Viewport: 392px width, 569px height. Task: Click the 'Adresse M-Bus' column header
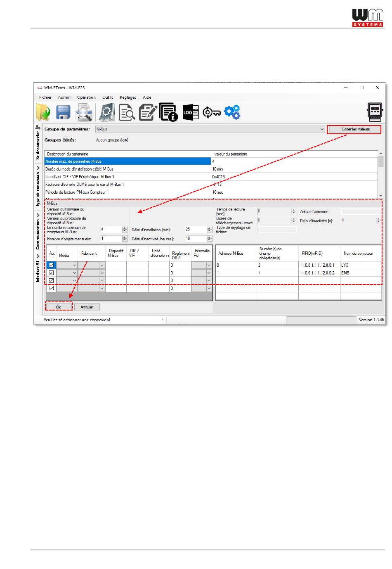point(236,253)
